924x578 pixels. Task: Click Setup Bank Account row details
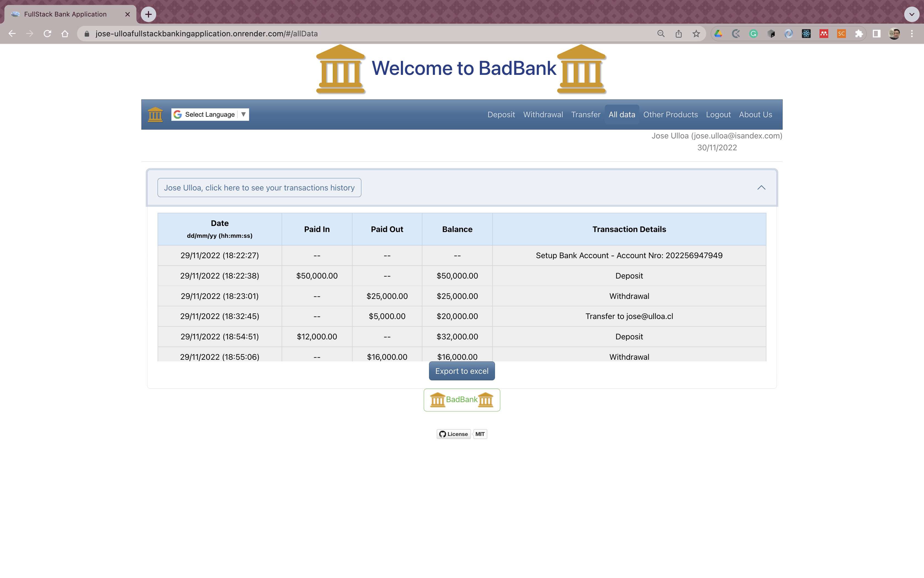629,255
